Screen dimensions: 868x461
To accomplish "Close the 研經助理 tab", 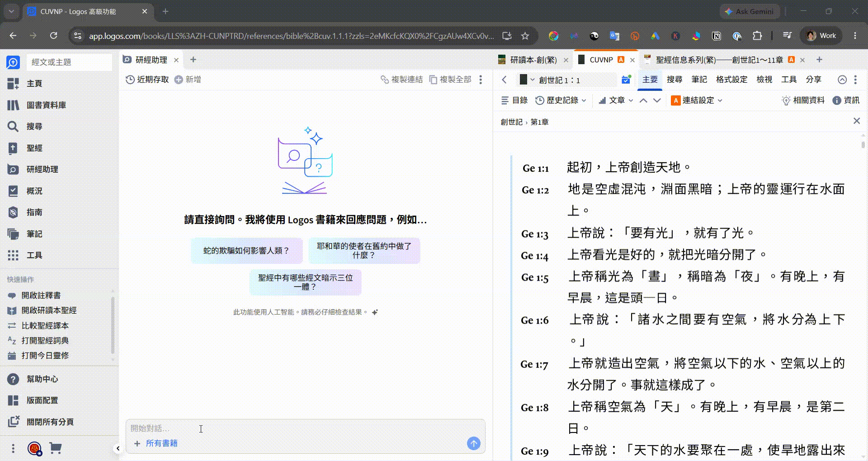I will tap(176, 60).
